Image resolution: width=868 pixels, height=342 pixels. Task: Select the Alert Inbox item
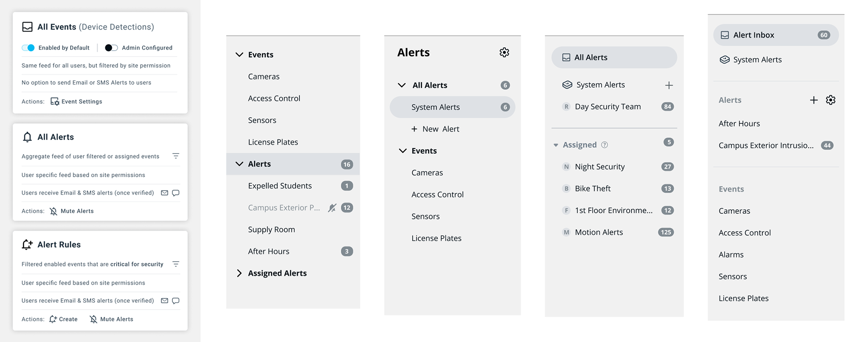776,35
